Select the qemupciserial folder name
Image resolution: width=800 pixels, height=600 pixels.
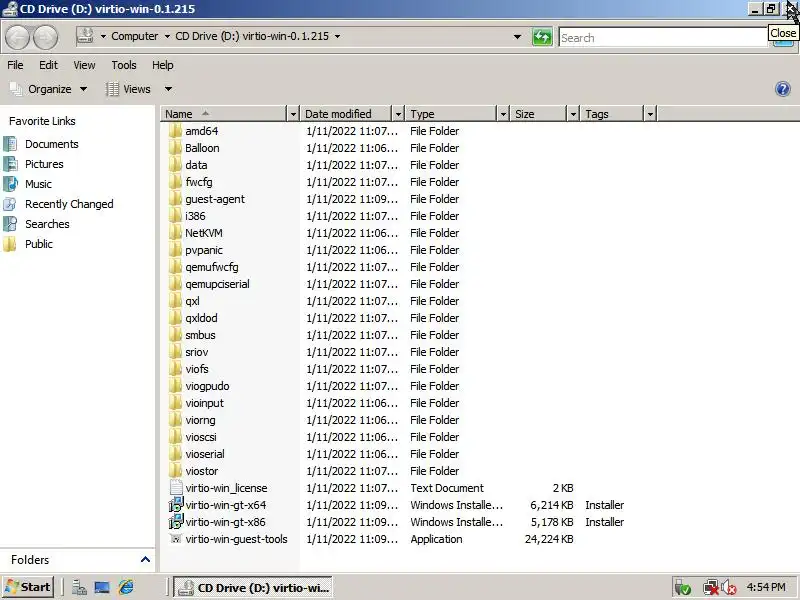(217, 284)
